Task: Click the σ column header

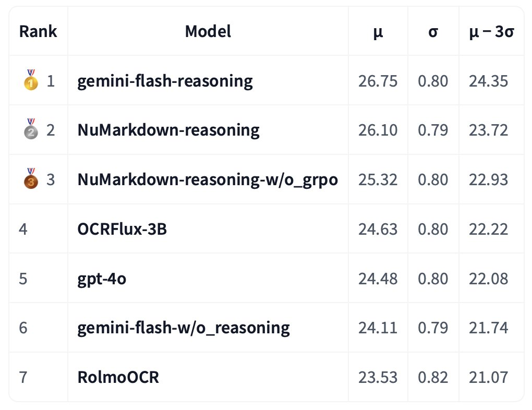Action: coord(433,31)
